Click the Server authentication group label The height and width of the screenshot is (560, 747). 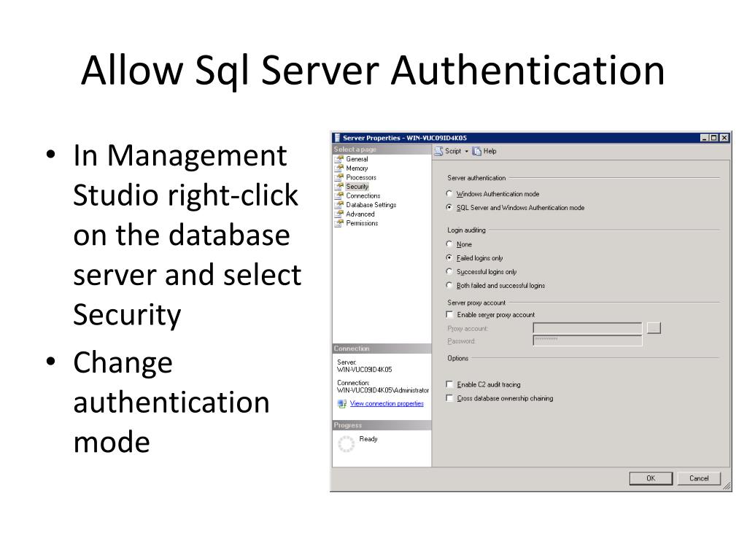coord(476,178)
